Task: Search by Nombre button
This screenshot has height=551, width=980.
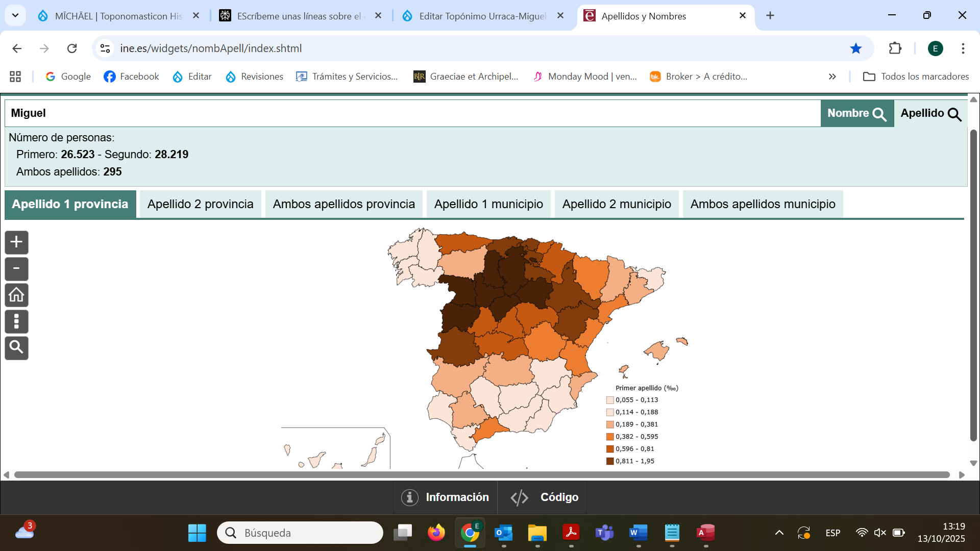Action: tap(856, 113)
